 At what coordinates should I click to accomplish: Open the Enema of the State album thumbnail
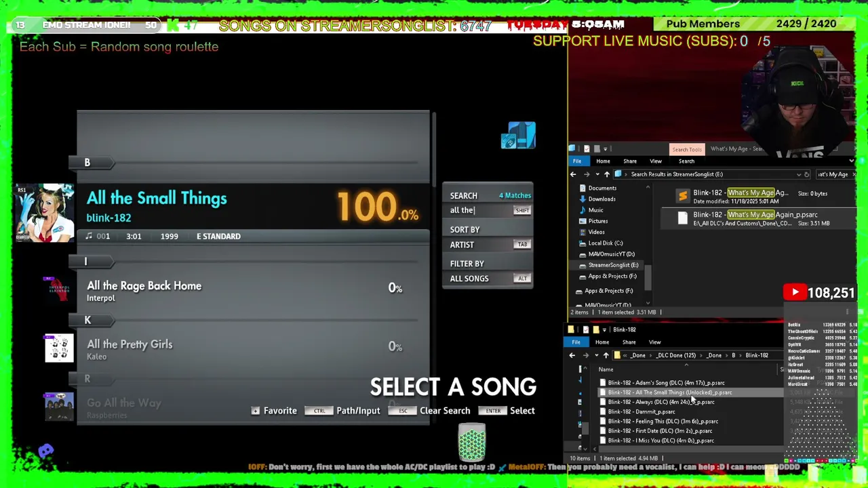44,213
